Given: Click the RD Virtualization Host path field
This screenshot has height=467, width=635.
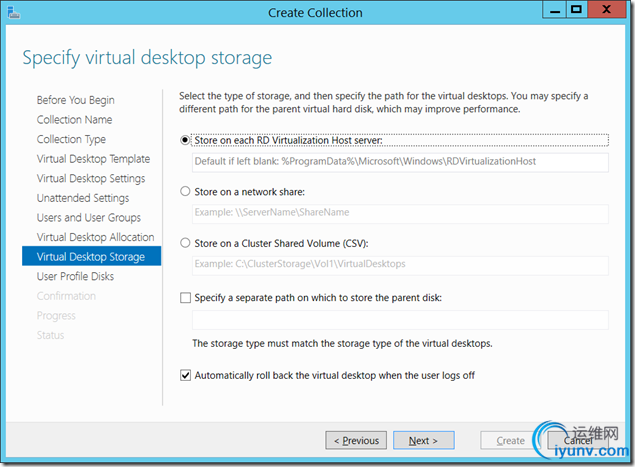Looking at the screenshot, I should 400,162.
